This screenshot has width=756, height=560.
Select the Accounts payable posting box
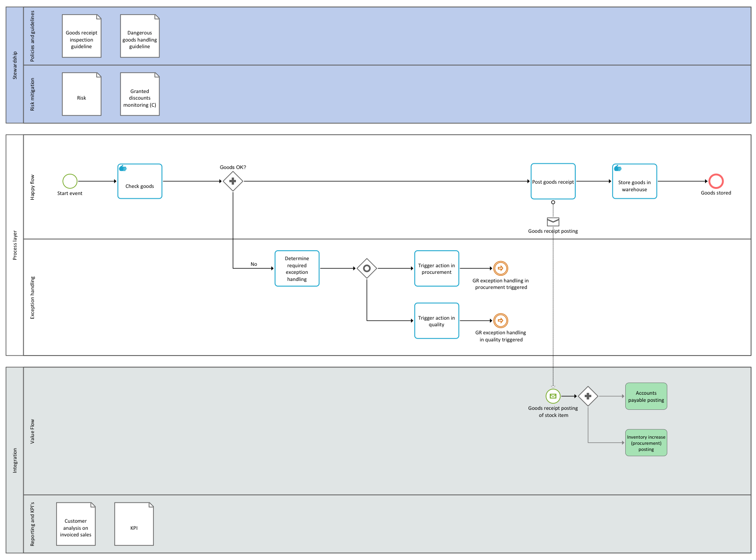646,396
